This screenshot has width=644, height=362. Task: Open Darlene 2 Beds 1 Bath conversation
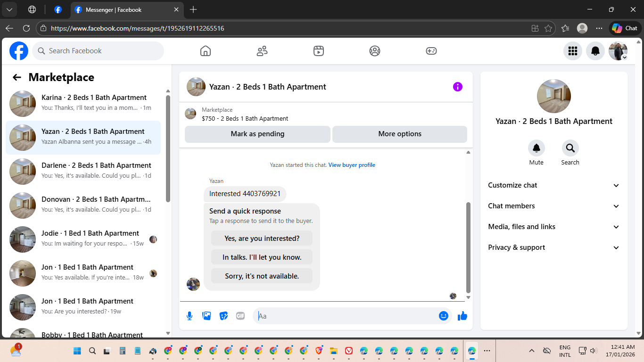[83, 172]
